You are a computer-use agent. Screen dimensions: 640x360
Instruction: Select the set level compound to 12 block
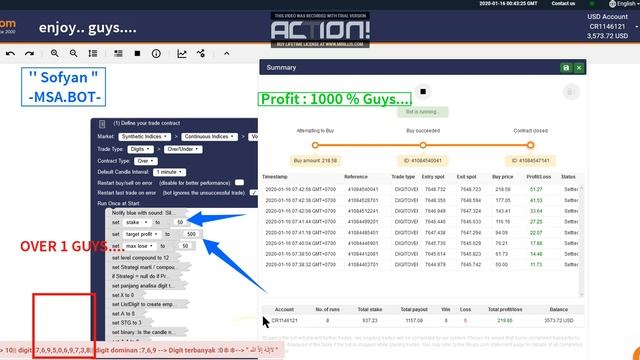143,258
